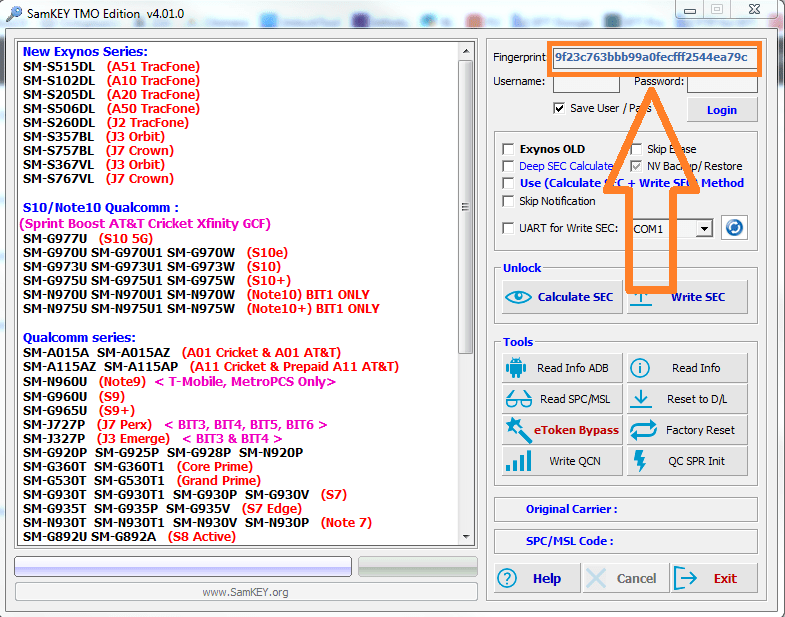
Task: Enable UART for Write SEC checkbox
Action: click(x=508, y=228)
